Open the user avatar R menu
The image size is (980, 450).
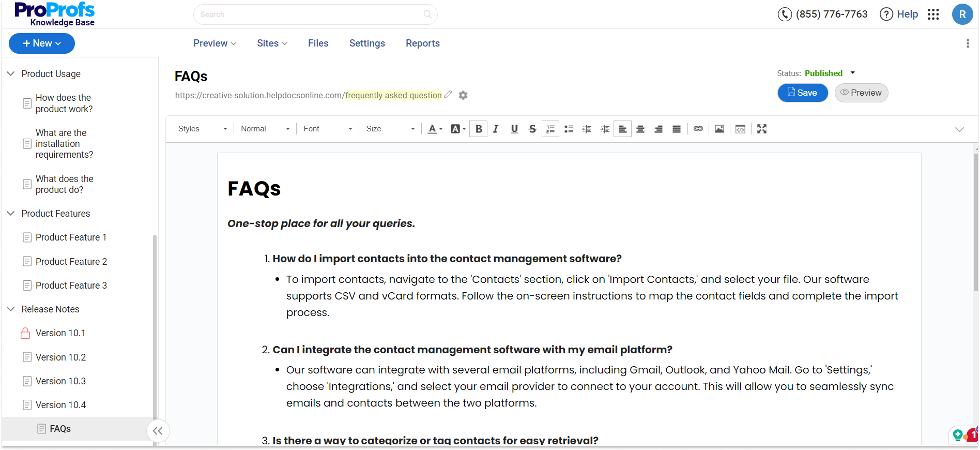(x=962, y=14)
